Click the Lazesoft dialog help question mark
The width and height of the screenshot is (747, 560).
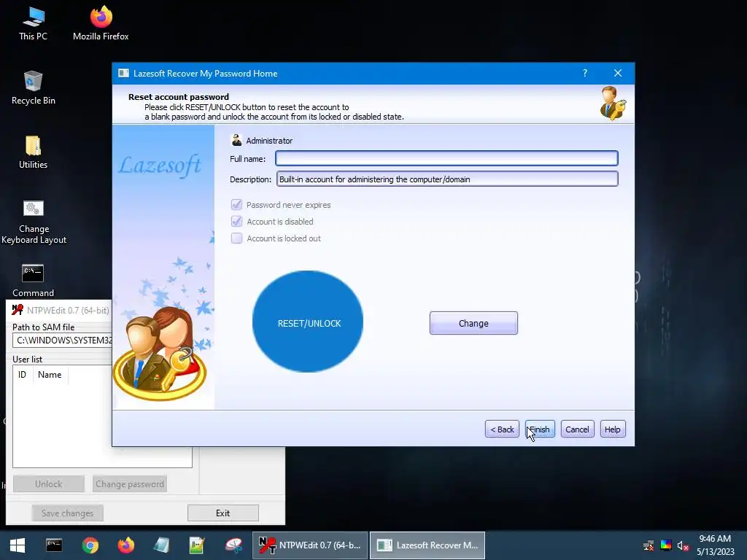[x=585, y=73]
